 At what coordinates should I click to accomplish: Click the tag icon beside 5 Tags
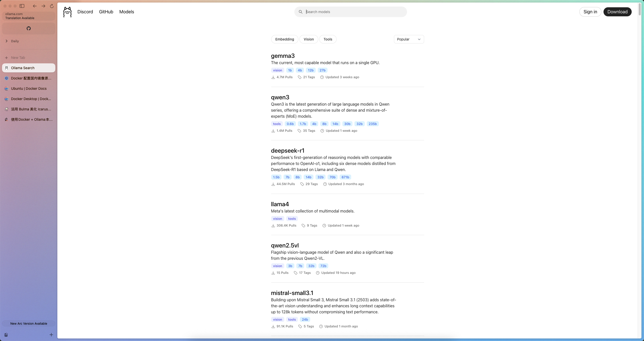pos(300,326)
